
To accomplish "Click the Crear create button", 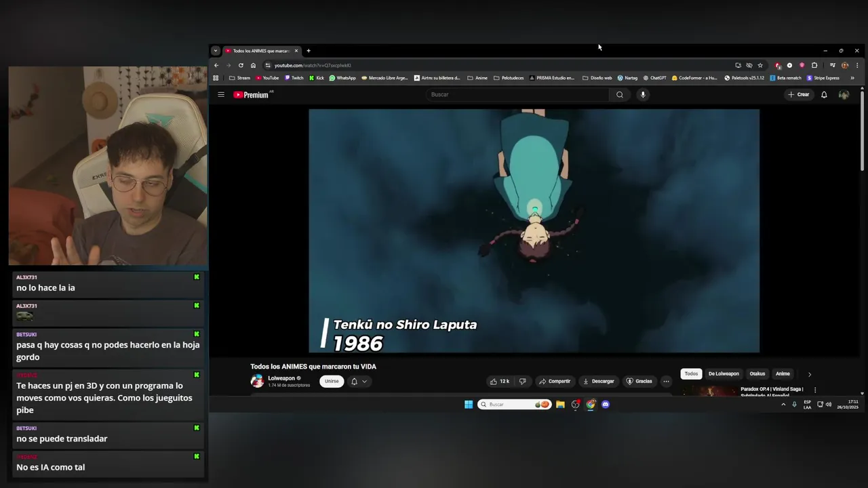I will tap(799, 95).
